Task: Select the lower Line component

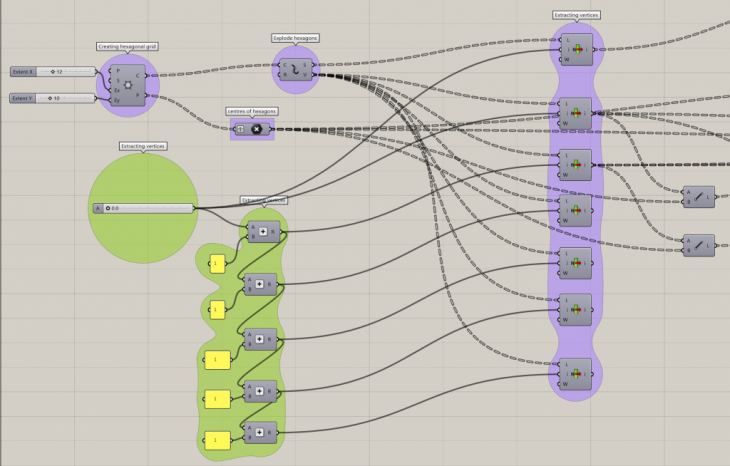Action: (698, 245)
